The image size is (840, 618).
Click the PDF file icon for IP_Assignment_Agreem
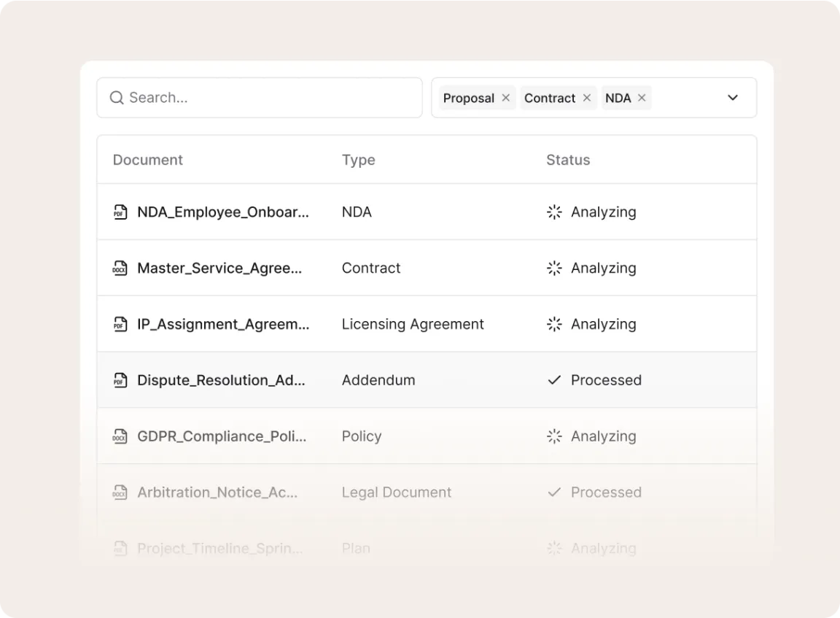(120, 324)
